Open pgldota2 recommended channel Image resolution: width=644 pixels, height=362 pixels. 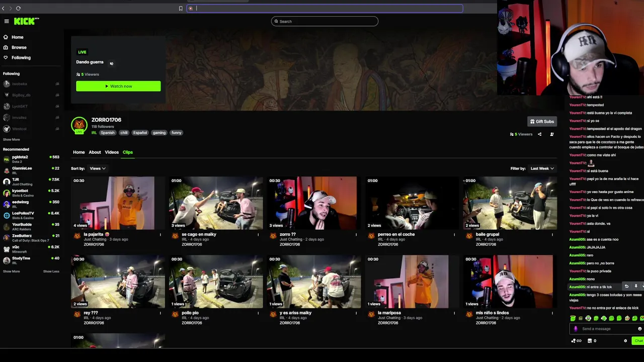(x=31, y=159)
